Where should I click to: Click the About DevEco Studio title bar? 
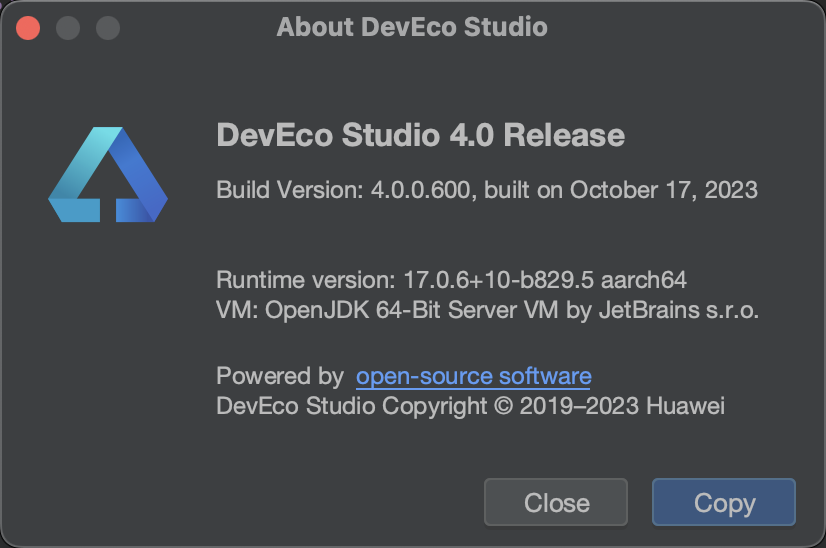412,27
